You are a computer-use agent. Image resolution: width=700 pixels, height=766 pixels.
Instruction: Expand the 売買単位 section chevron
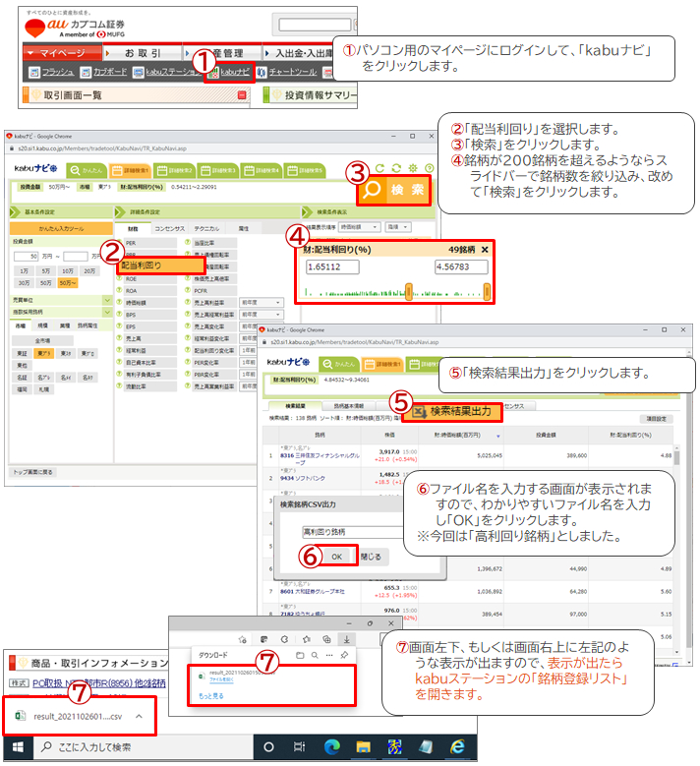107,300
